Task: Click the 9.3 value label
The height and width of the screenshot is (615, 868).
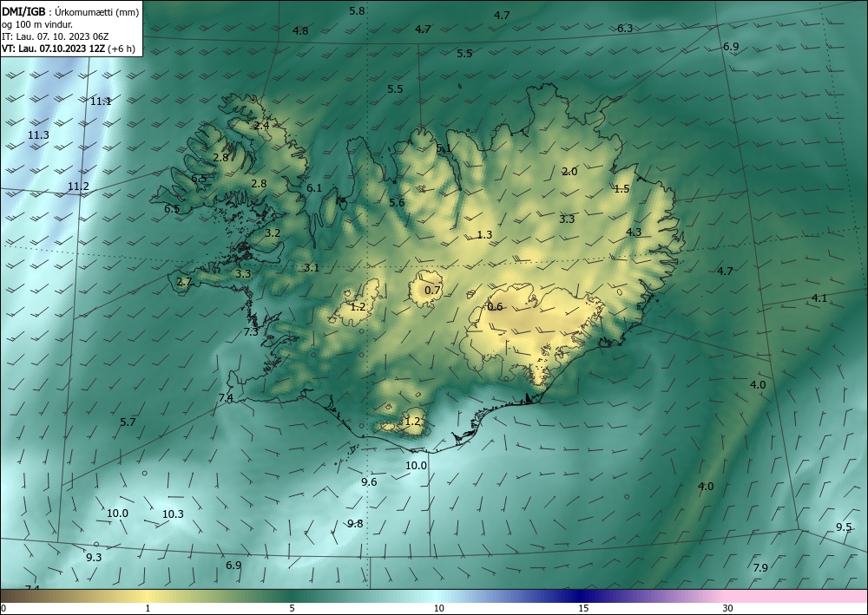Action: [94, 558]
